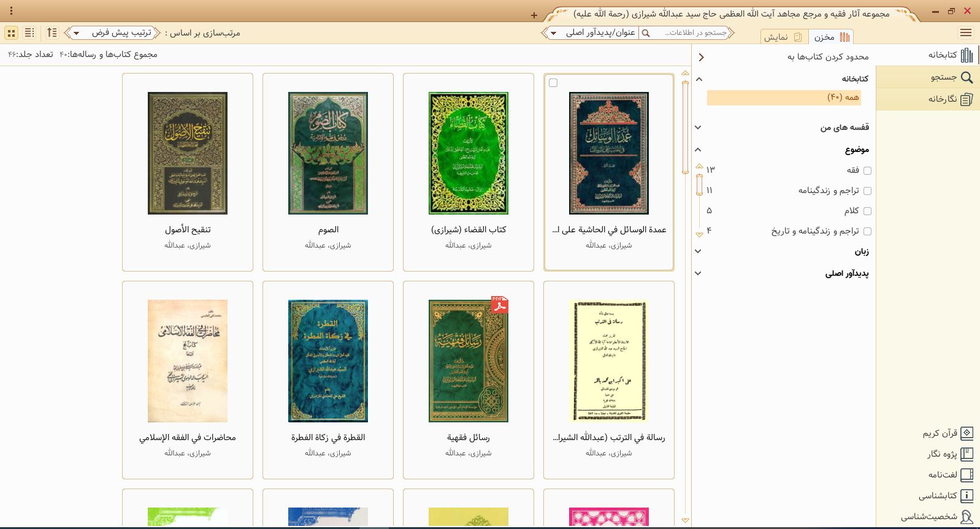This screenshot has height=529, width=980.
Task: Switch to the مخزن tab
Action: coord(832,37)
